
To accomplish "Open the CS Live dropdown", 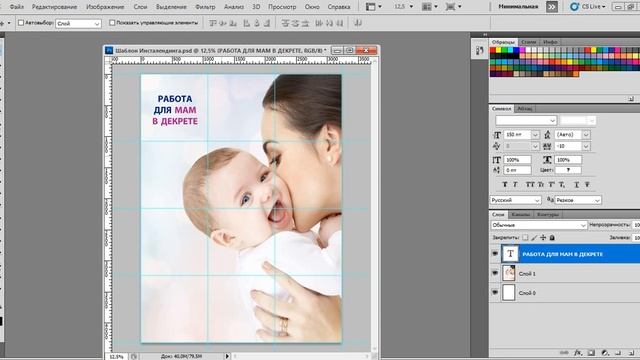I will (588, 7).
